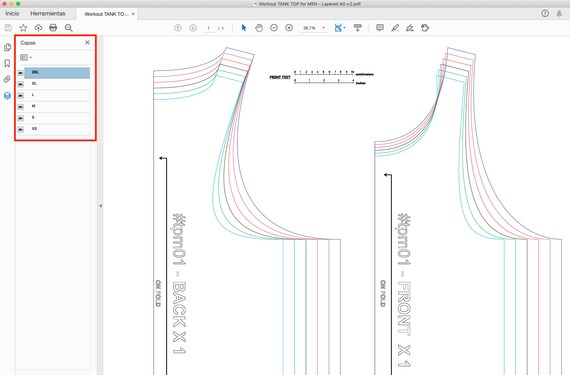Viewport: 570px width, 375px height.
Task: Select the highlighter pen tool
Action: [395, 28]
